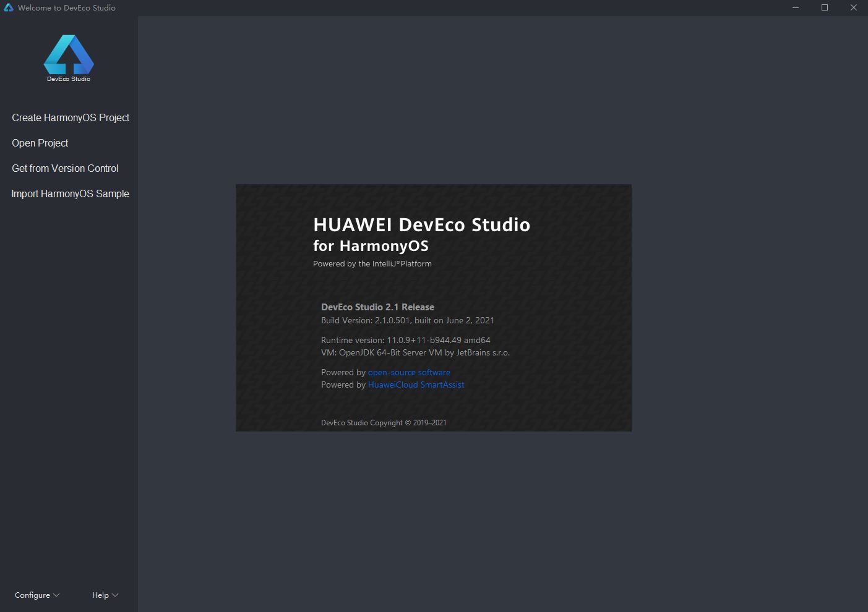
Task: Follow the open-source software link
Action: click(409, 372)
